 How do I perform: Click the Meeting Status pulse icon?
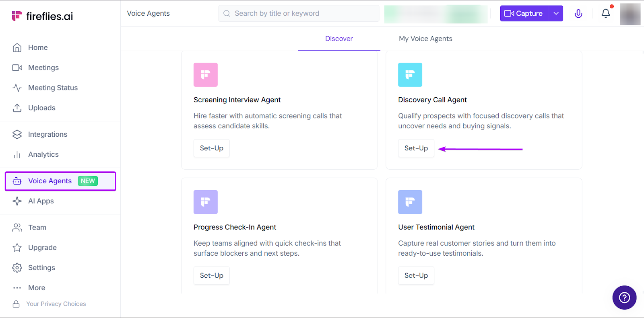[17, 88]
